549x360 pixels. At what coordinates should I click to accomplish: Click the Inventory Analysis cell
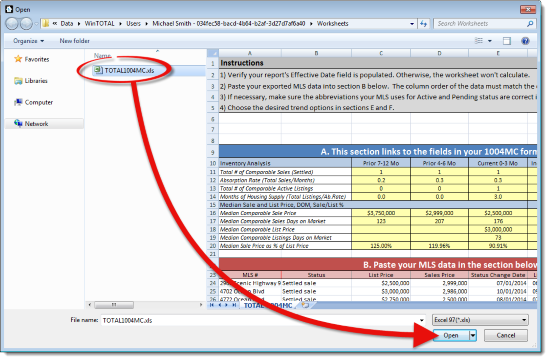tap(285, 163)
